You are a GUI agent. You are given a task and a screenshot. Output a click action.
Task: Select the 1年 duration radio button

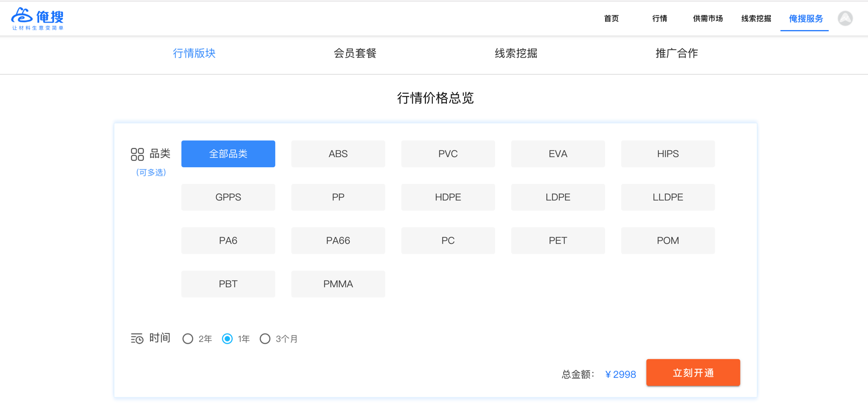tap(227, 339)
